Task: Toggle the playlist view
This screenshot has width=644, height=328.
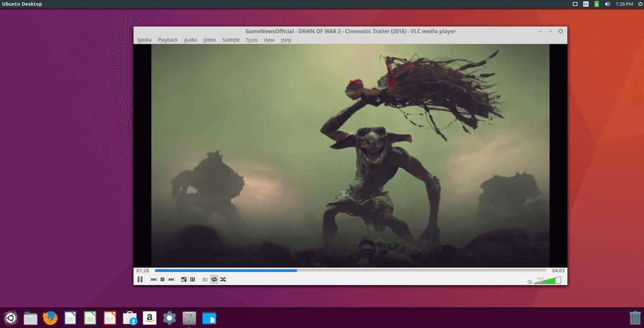Action: click(205, 279)
